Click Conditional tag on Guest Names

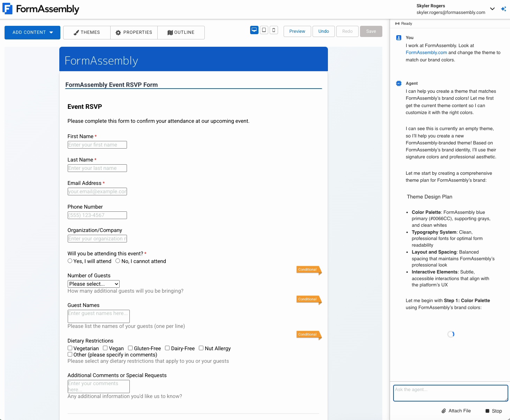point(309,300)
